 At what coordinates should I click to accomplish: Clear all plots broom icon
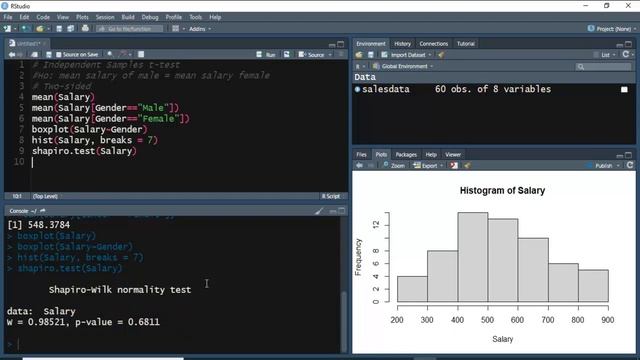pos(467,165)
